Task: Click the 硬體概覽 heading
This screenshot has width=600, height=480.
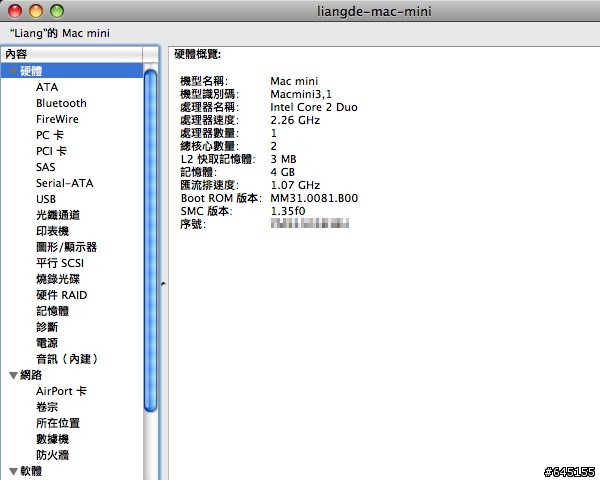Action: click(197, 54)
